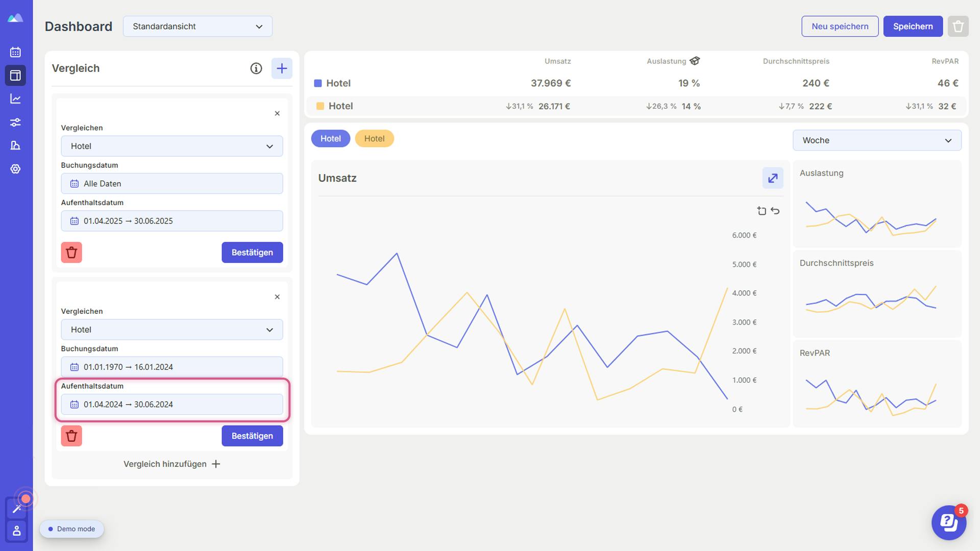980x551 pixels.
Task: Expand the Standardansicht dropdown
Action: (197, 26)
